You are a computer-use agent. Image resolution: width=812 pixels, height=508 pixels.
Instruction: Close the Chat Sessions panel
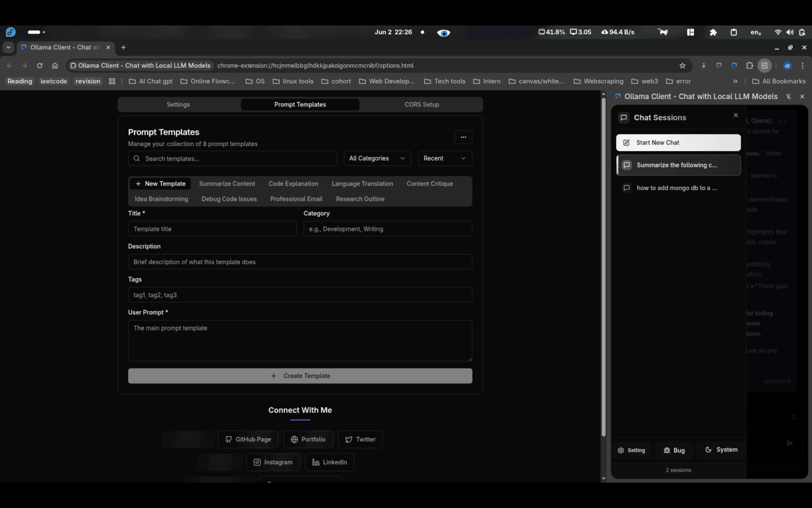[x=736, y=116]
